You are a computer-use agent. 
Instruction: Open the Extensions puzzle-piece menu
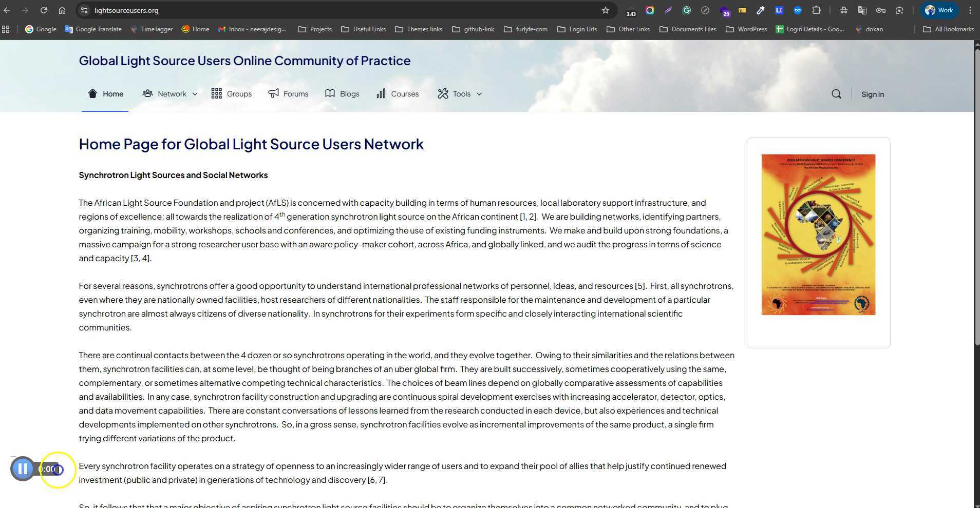pos(816,10)
